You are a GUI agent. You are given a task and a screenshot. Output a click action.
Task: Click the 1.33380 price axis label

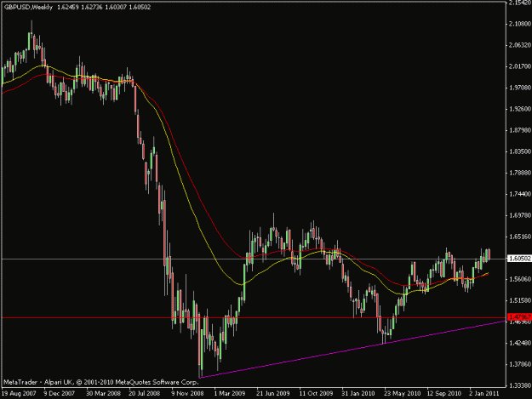pos(520,385)
